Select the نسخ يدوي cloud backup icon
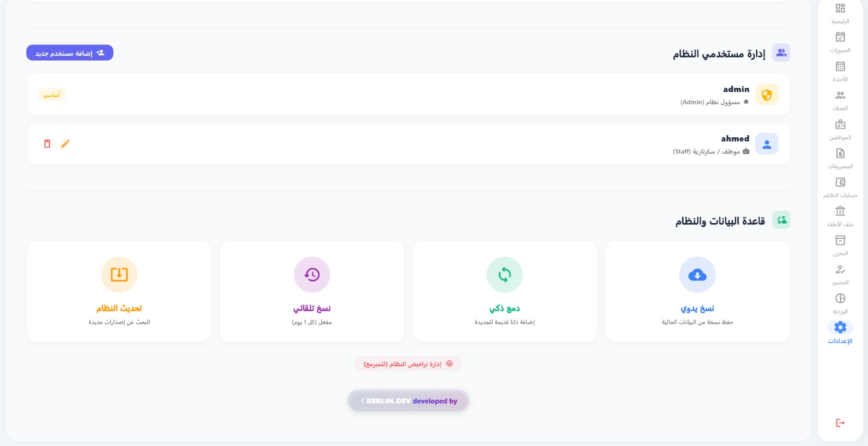The height and width of the screenshot is (446, 868). (x=697, y=275)
